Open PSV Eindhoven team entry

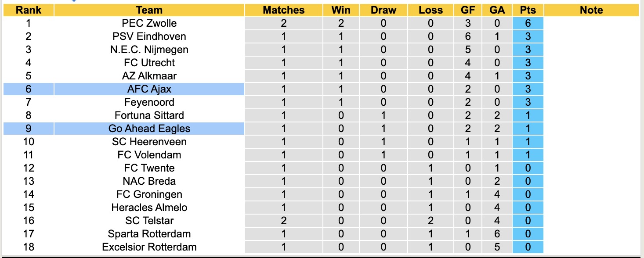[x=149, y=36]
